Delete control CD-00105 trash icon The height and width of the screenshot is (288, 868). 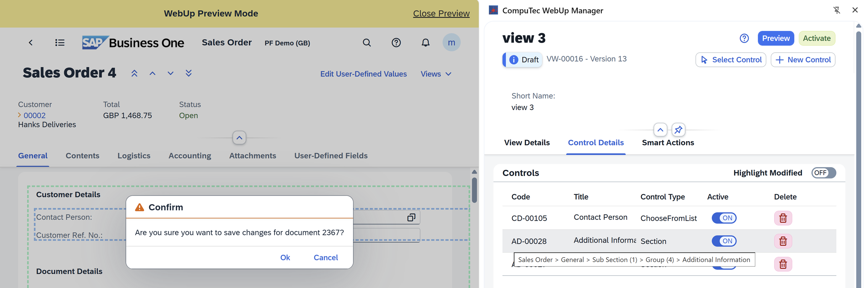coord(783,218)
